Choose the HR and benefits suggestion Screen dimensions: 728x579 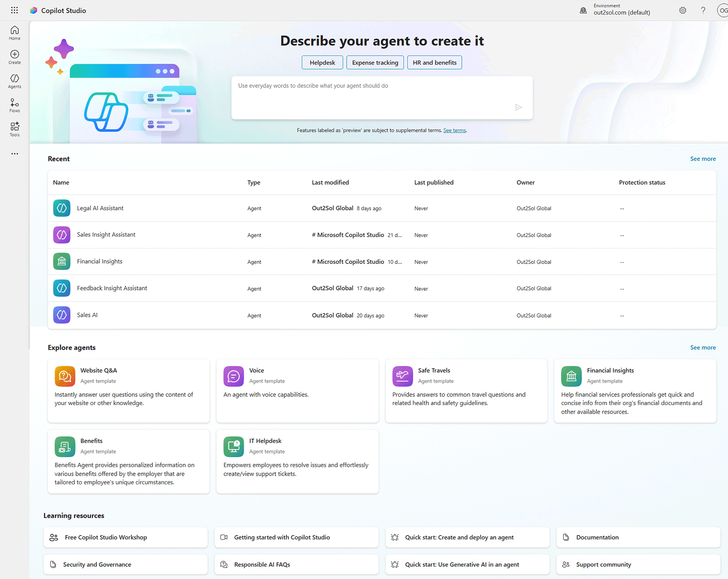pyautogui.click(x=434, y=62)
